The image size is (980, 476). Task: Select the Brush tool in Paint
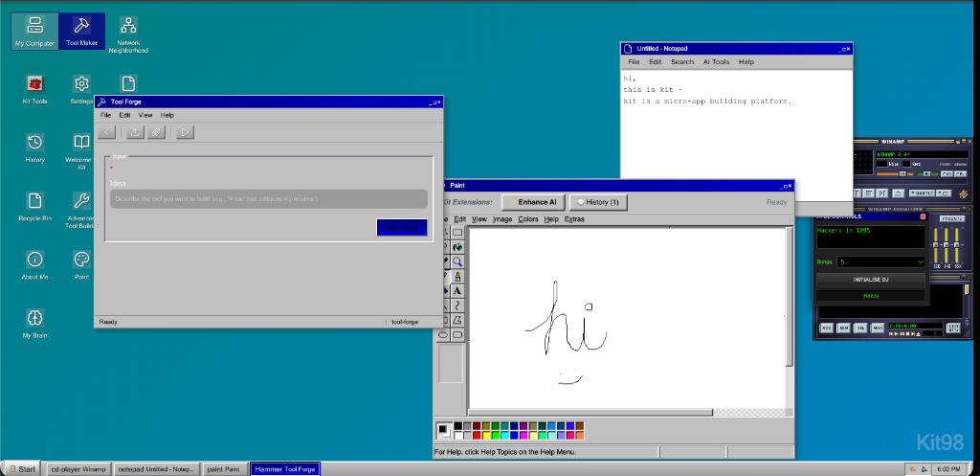[x=457, y=277]
